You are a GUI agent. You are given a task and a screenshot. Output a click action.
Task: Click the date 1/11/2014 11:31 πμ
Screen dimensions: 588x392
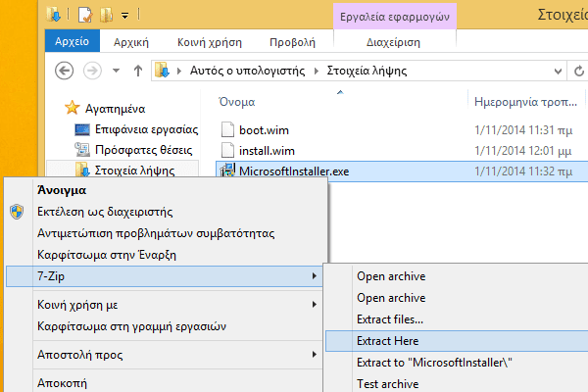[x=523, y=130]
